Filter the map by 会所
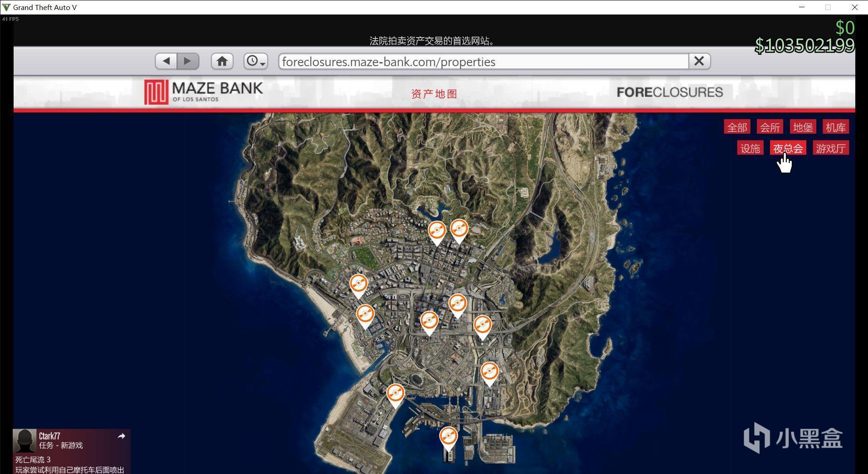Viewport: 868px width, 474px height. (770, 127)
